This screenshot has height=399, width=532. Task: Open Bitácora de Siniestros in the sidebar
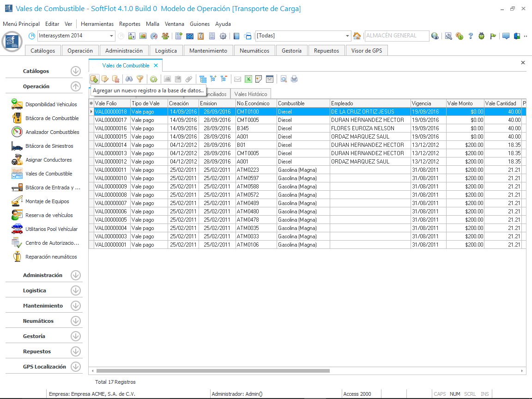[x=49, y=146]
